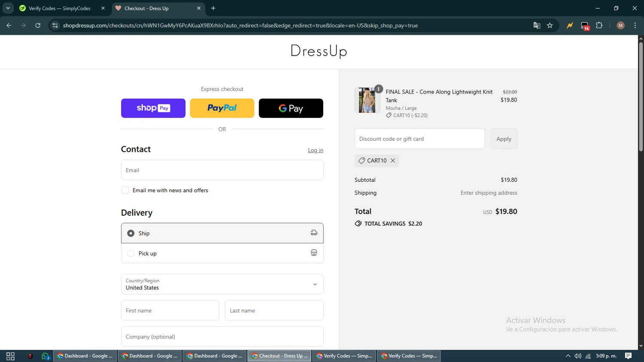Open the Country/Region dropdown
This screenshot has height=362, width=644.
click(222, 284)
